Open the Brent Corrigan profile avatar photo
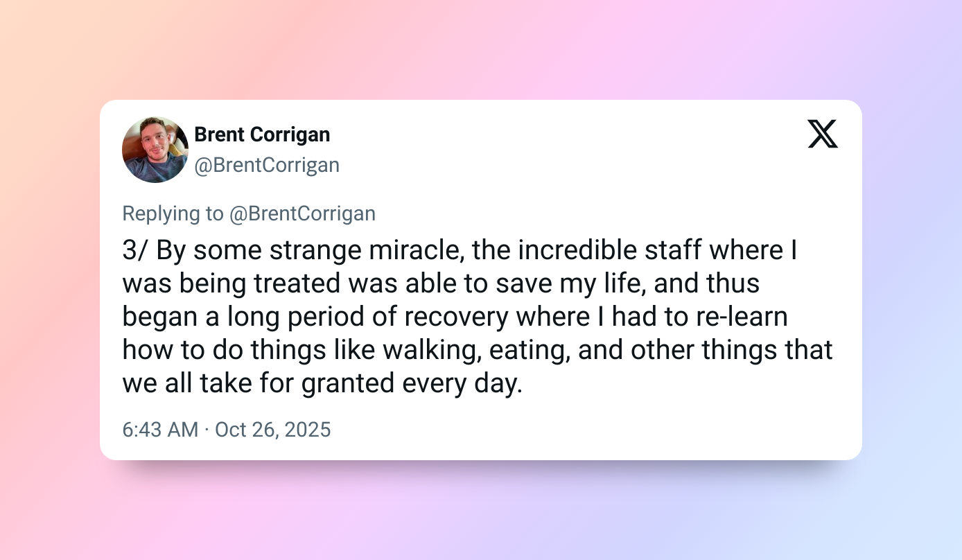The height and width of the screenshot is (560, 962). (155, 150)
